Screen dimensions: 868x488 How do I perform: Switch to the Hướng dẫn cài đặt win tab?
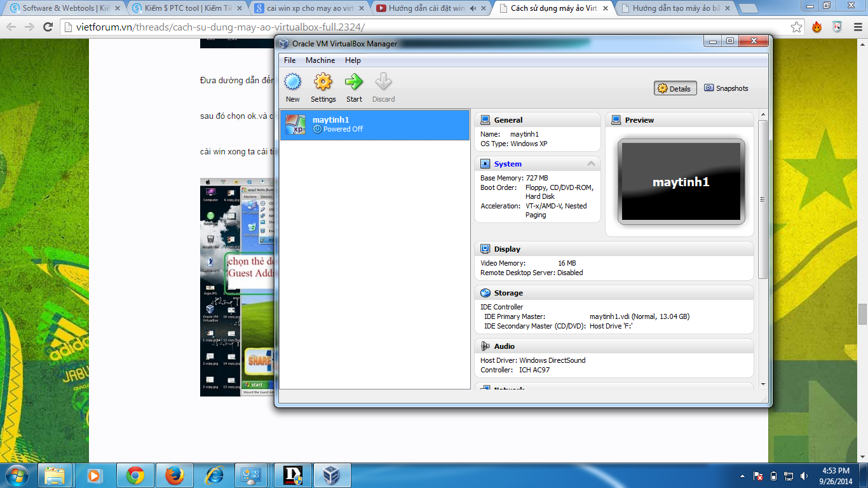coord(431,8)
